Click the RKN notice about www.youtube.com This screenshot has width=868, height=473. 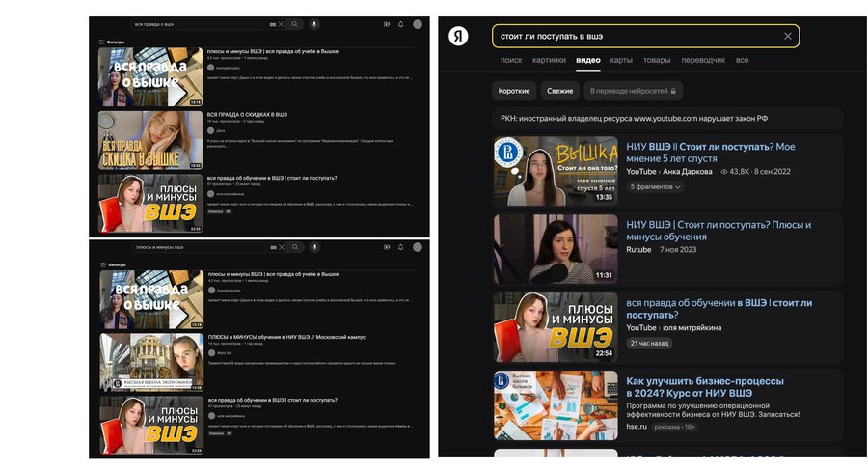(x=666, y=118)
